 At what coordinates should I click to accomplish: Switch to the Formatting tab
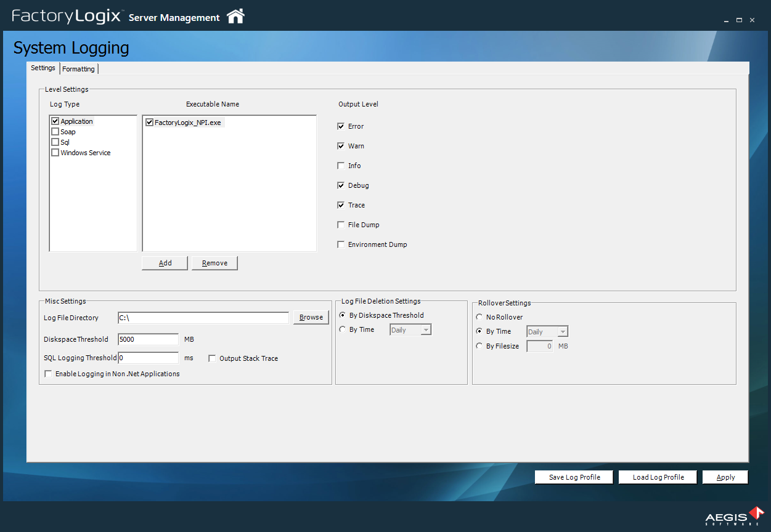(x=78, y=68)
